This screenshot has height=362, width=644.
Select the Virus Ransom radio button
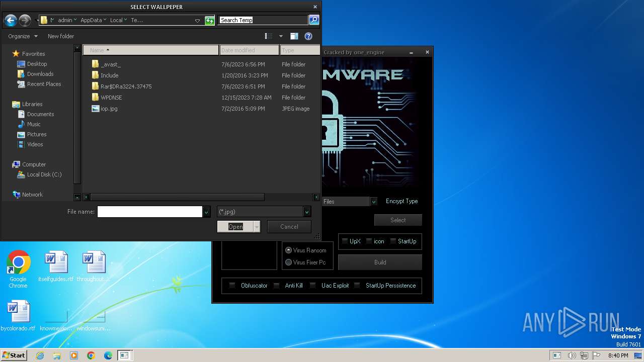click(x=288, y=250)
